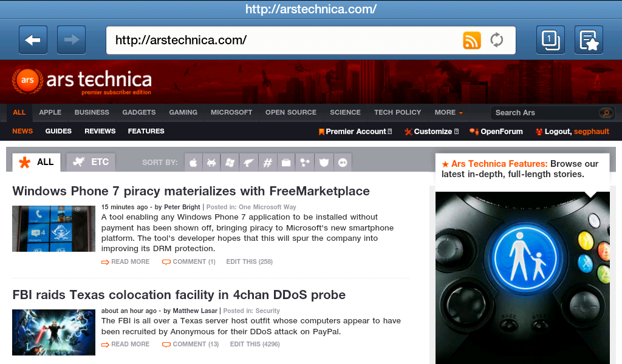Select NEWS in the secondary navigation

pos(22,131)
